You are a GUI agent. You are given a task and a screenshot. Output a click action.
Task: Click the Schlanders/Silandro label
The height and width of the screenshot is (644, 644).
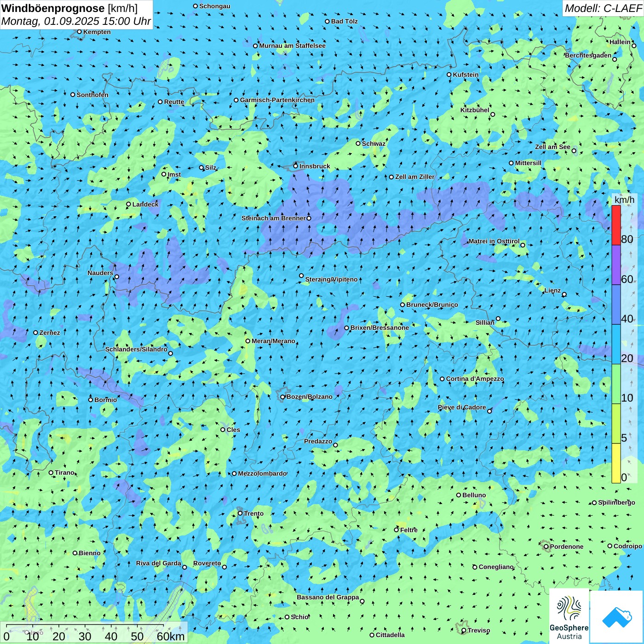coord(136,349)
